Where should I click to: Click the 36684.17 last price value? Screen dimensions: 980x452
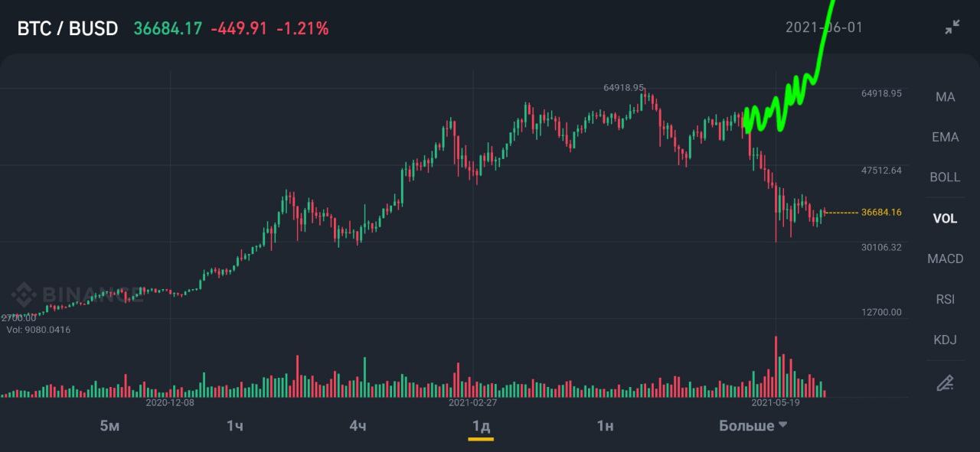(168, 29)
